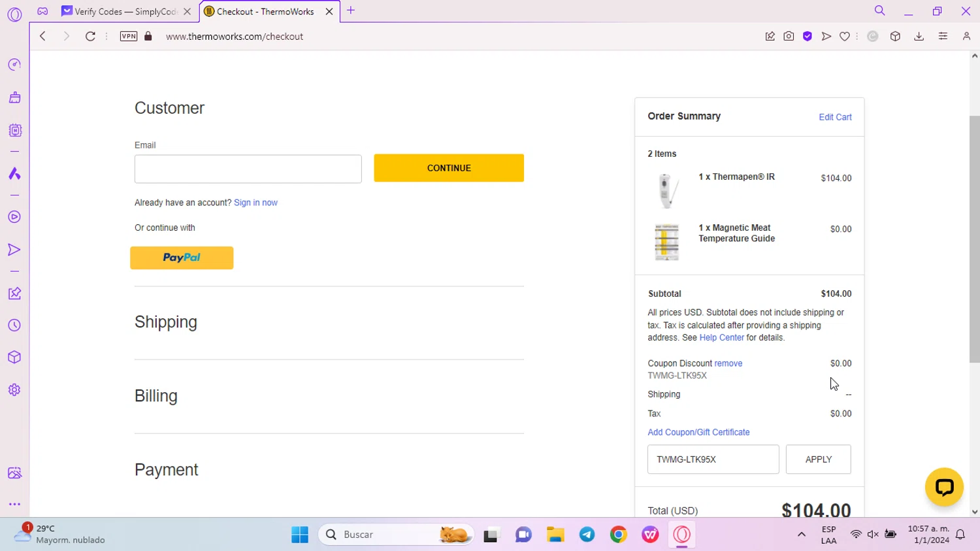Open Extensions cube icon in sidebar
Screen dimensions: 980x551
14,358
